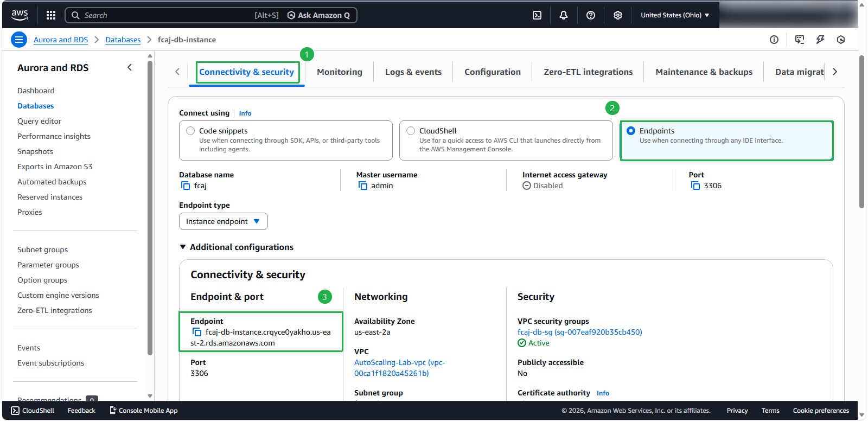This screenshot has height=422, width=868.
Task: Open Query editor in sidebar
Action: (40, 121)
